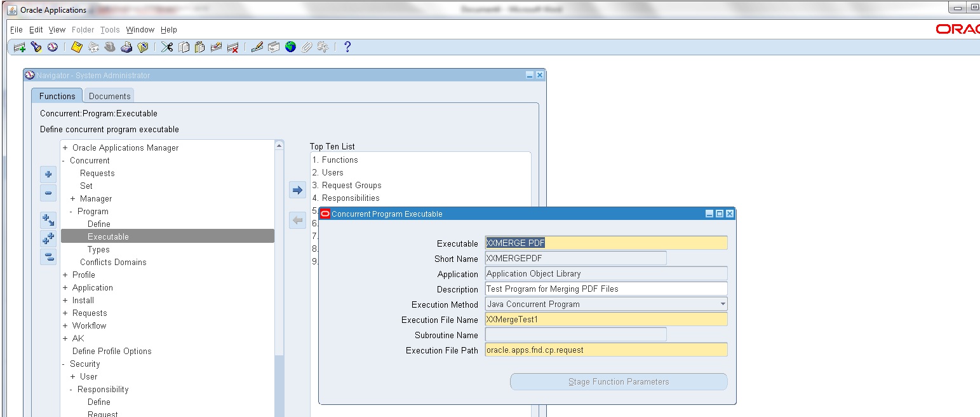This screenshot has height=417, width=980.
Task: Click the Paste clipboard icon
Action: (200, 47)
